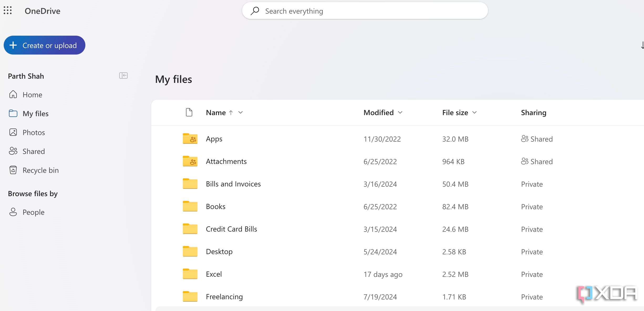The image size is (644, 311).
Task: Click the file type column icon
Action: 189,112
